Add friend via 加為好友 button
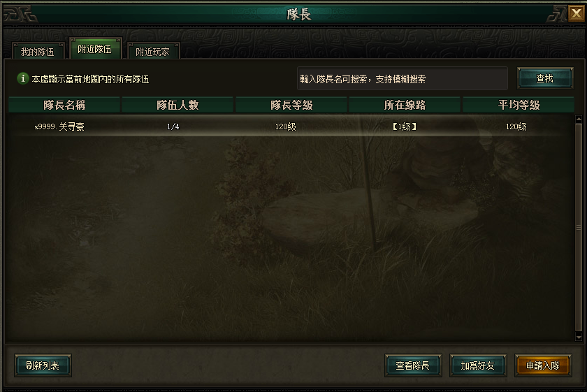This screenshot has width=587, height=392. [478, 365]
